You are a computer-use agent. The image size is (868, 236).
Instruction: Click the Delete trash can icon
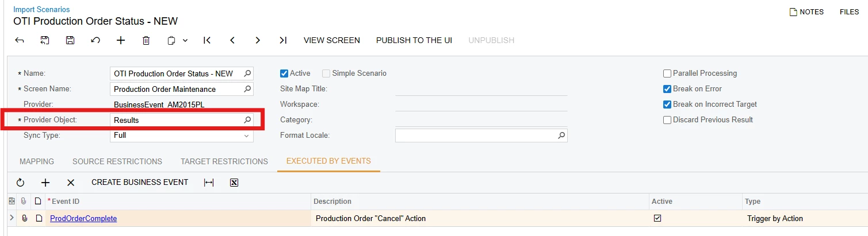pos(146,40)
